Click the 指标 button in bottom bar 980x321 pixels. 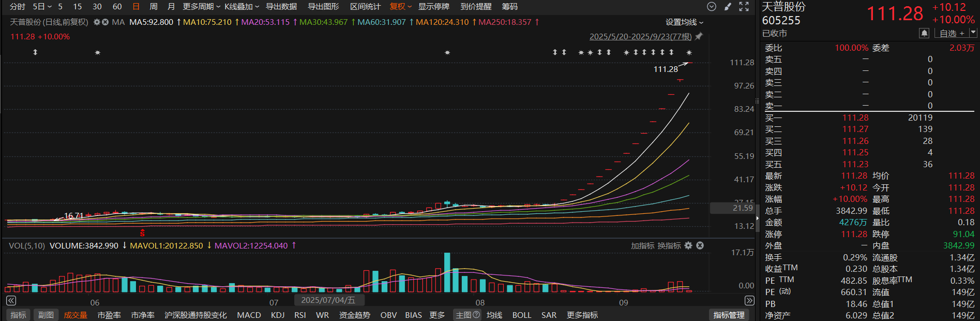18,315
